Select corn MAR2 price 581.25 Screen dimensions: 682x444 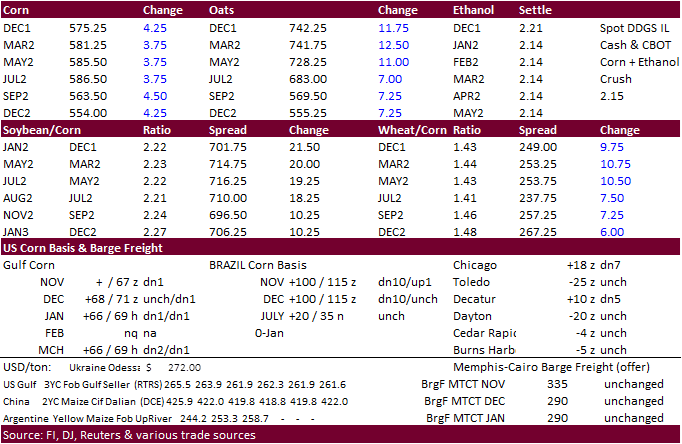click(88, 45)
